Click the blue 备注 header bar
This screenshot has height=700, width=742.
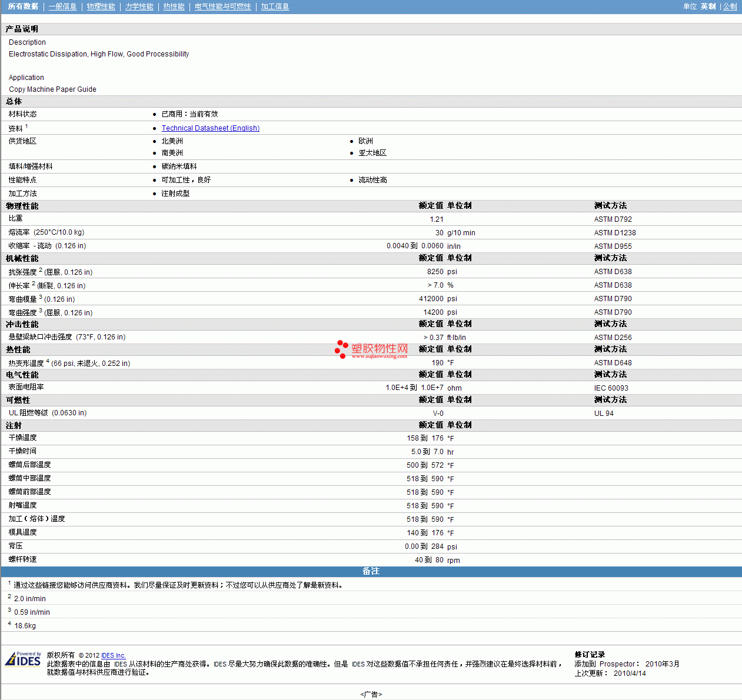[371, 572]
